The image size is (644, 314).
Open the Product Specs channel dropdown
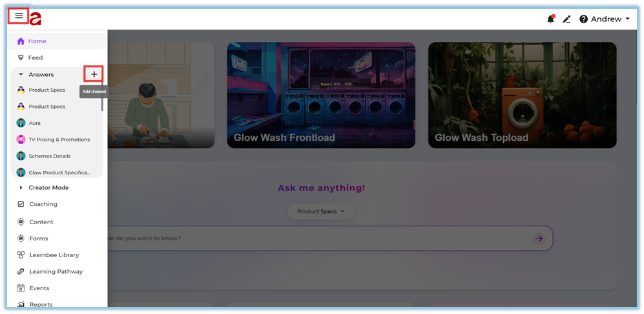321,211
